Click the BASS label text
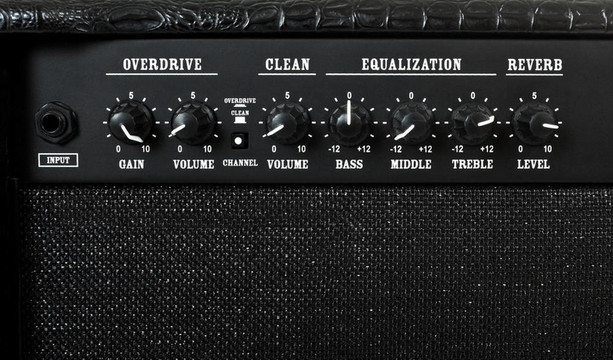 tap(349, 164)
